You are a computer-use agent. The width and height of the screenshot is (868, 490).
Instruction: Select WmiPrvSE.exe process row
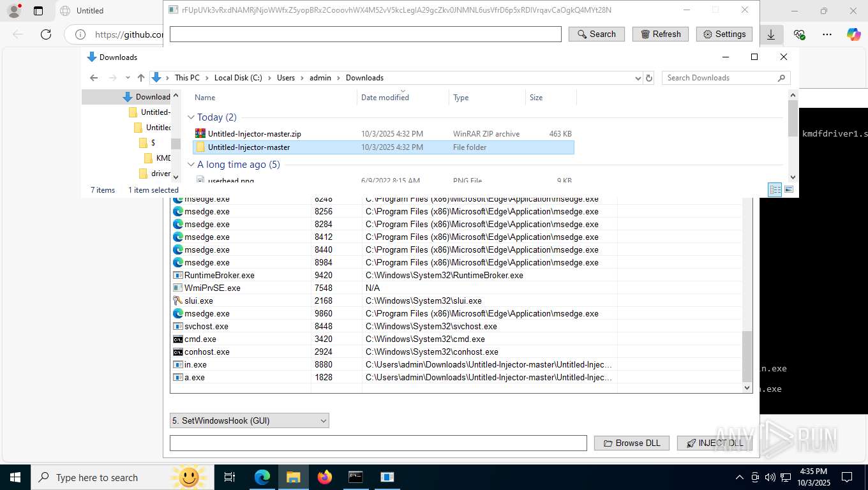point(457,288)
